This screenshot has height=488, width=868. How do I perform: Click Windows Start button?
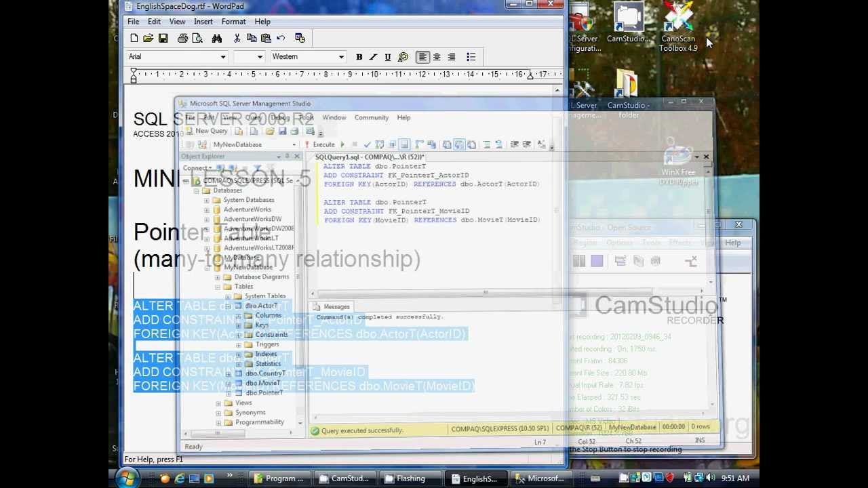point(126,479)
